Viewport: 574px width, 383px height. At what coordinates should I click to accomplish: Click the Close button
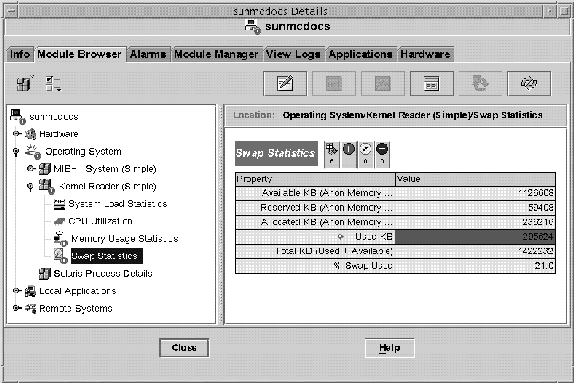coord(184,347)
